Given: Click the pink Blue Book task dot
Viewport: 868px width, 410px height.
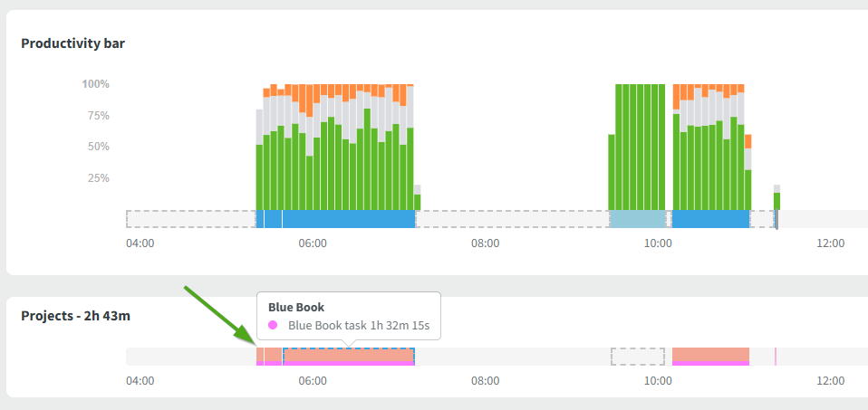Looking at the screenshot, I should tap(274, 325).
